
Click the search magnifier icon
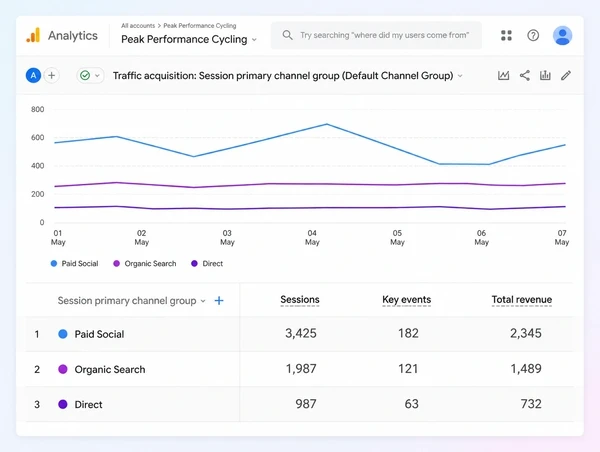[x=287, y=35]
